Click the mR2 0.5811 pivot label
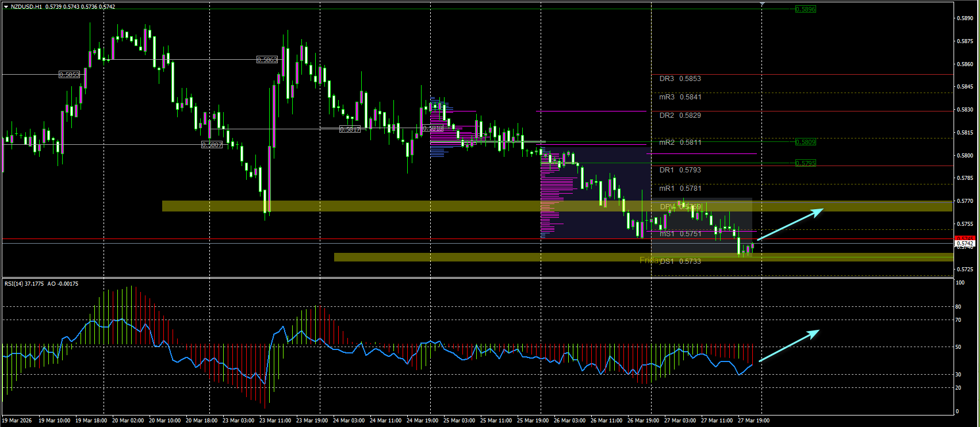Screen dimensions: 980x427 680,143
